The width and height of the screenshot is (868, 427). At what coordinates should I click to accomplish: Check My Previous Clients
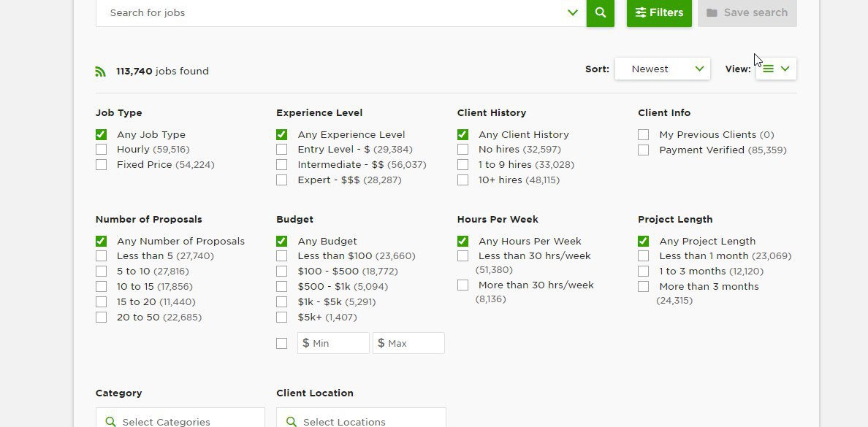pyautogui.click(x=643, y=134)
